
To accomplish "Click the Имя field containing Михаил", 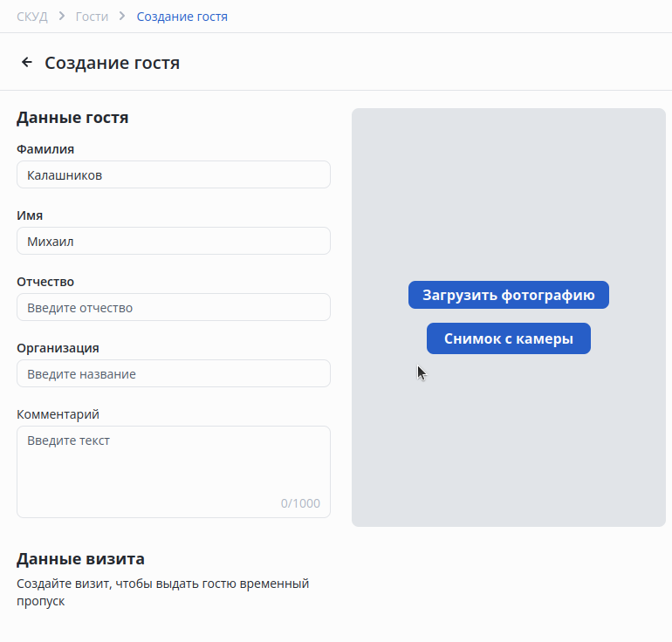I will coord(174,241).
